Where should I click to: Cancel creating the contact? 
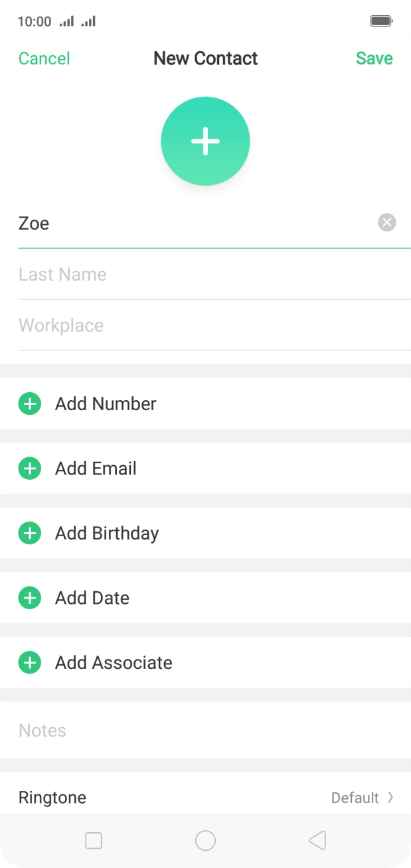pyautogui.click(x=44, y=58)
